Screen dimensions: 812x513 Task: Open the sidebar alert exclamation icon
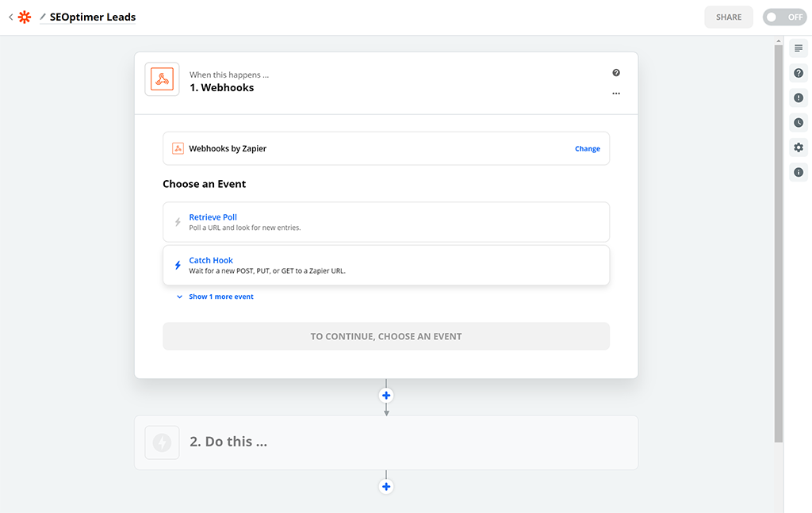tap(798, 98)
